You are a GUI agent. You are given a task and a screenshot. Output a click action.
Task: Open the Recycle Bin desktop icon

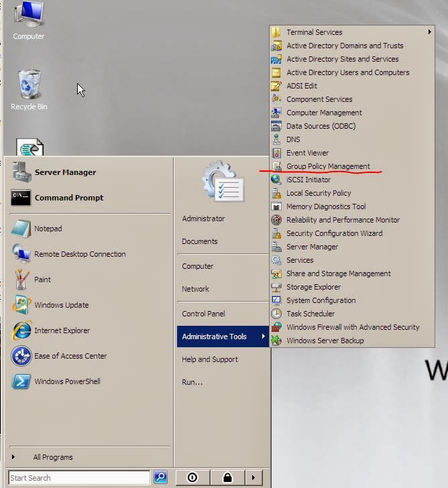point(29,90)
